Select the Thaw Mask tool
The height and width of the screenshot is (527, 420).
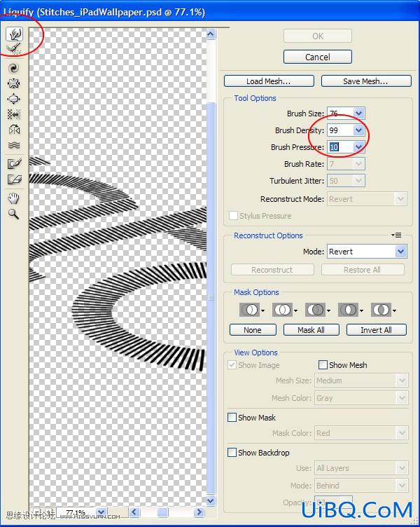pos(14,179)
